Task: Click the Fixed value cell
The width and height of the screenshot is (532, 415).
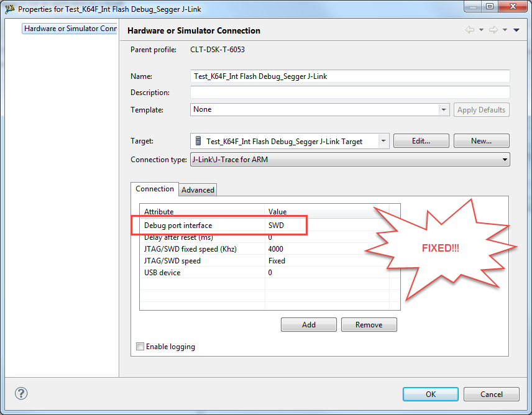Action: pyautogui.click(x=327, y=261)
